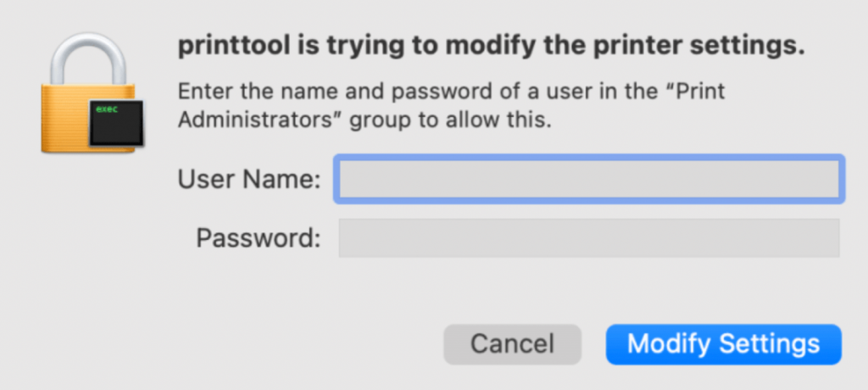Focus the Password text field

pyautogui.click(x=589, y=238)
